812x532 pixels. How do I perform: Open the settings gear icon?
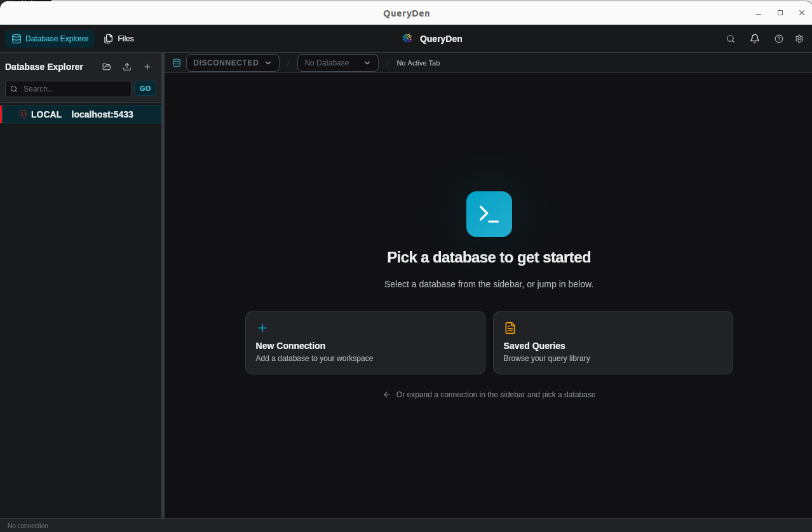pos(799,39)
